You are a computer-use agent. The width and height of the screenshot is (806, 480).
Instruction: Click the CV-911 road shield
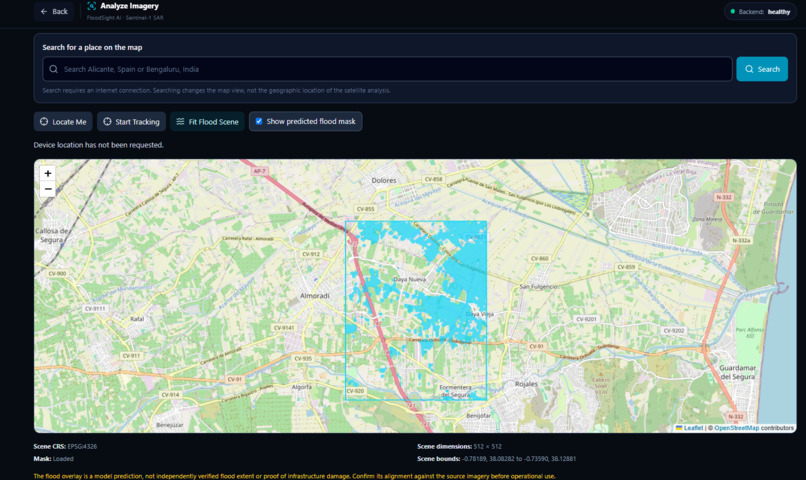point(131,356)
